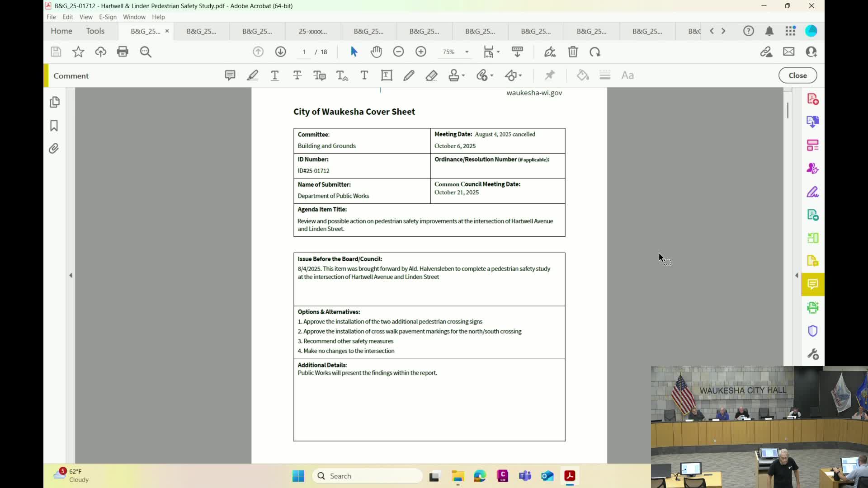The height and width of the screenshot is (488, 868).
Task: Select the Sticky Note comment tool
Action: 230,75
